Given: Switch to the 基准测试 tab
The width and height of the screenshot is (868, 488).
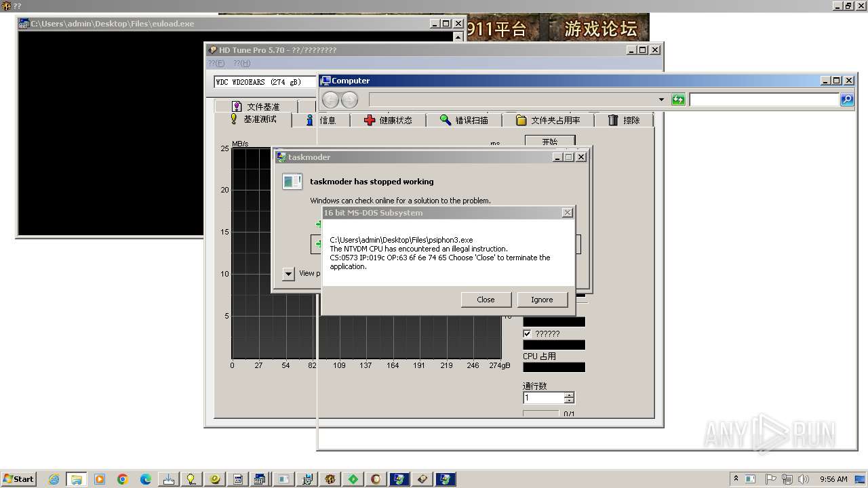Looking at the screenshot, I should pos(254,119).
